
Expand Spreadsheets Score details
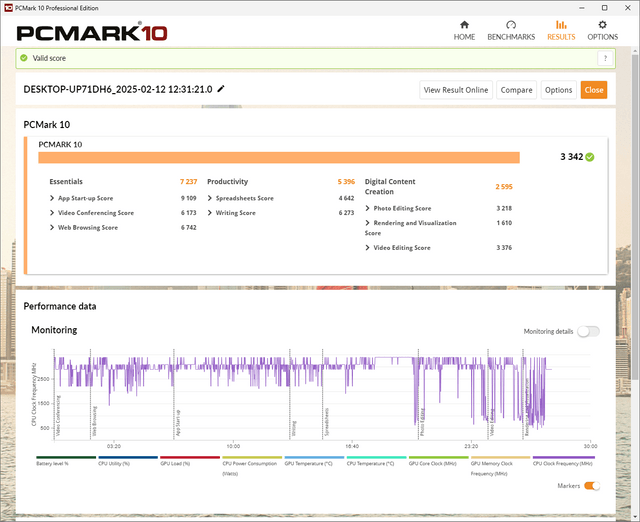pos(210,198)
